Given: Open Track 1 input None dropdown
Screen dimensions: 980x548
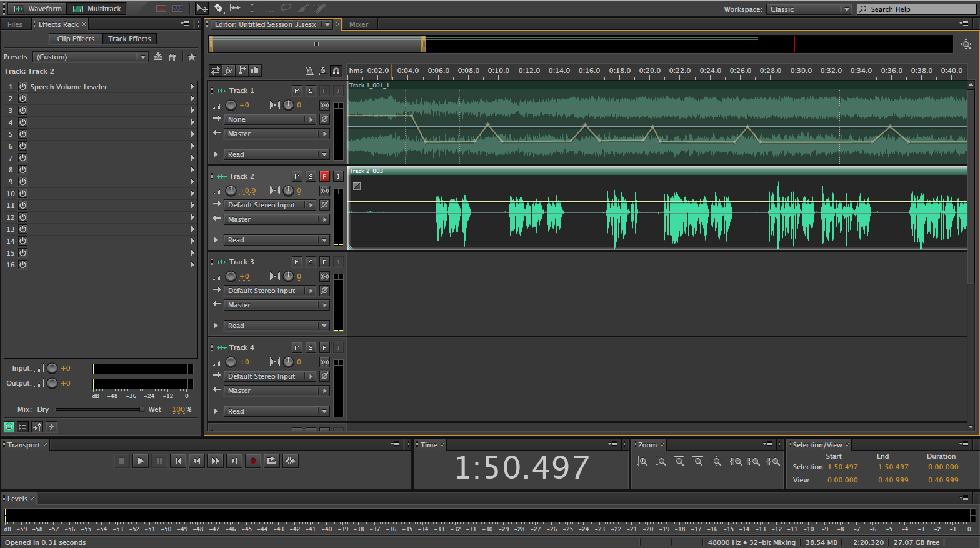Looking at the screenshot, I should [x=270, y=119].
